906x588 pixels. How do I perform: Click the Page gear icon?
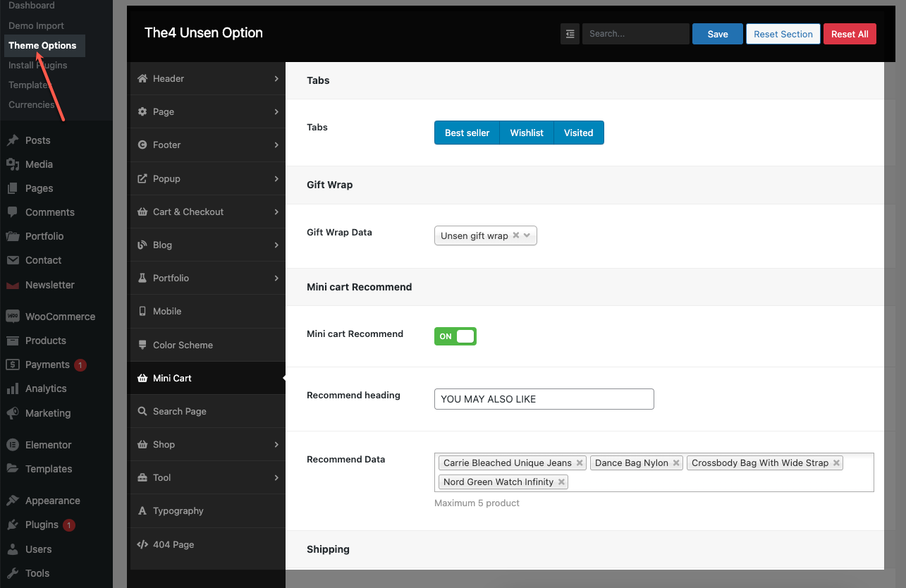point(143,111)
